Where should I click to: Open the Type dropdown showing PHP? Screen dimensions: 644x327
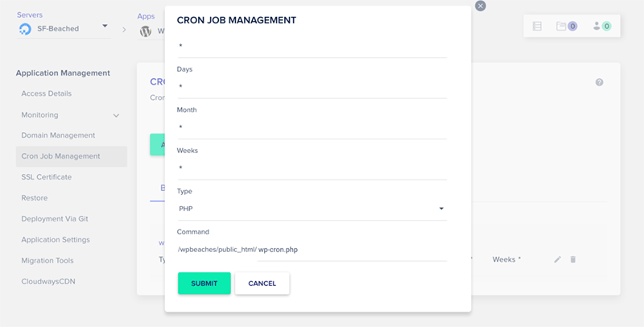[x=312, y=209]
